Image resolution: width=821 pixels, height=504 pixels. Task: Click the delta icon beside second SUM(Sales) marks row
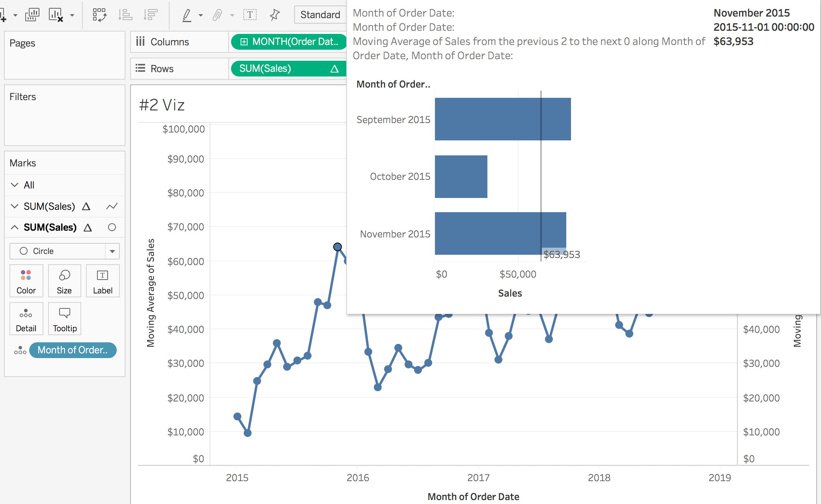pos(88,228)
